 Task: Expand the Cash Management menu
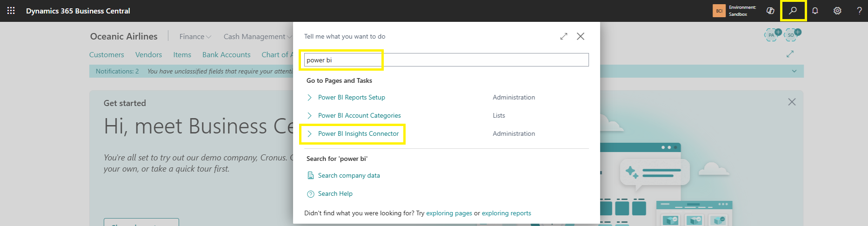(257, 36)
